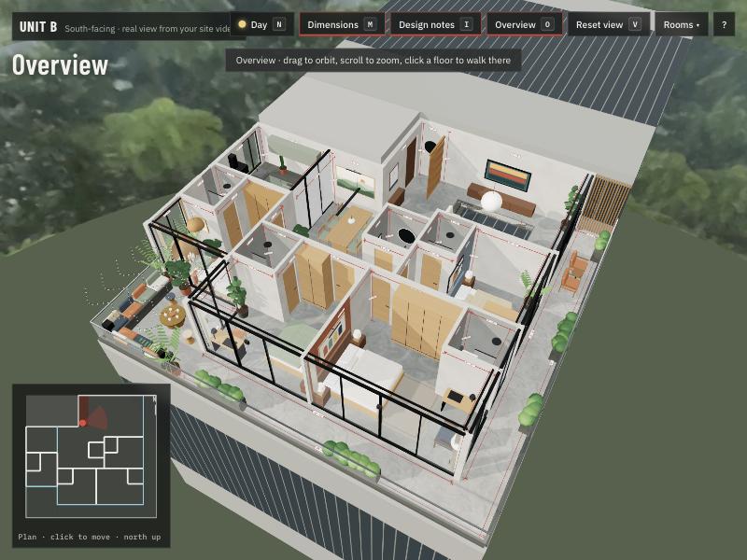Image resolution: width=747 pixels, height=560 pixels.
Task: Click the Reset view button
Action: pos(608,24)
